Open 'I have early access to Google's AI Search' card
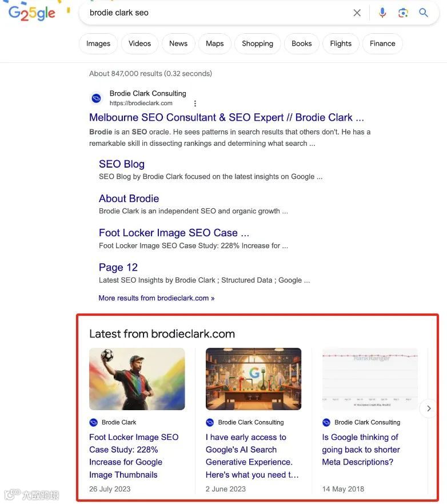 point(253,456)
